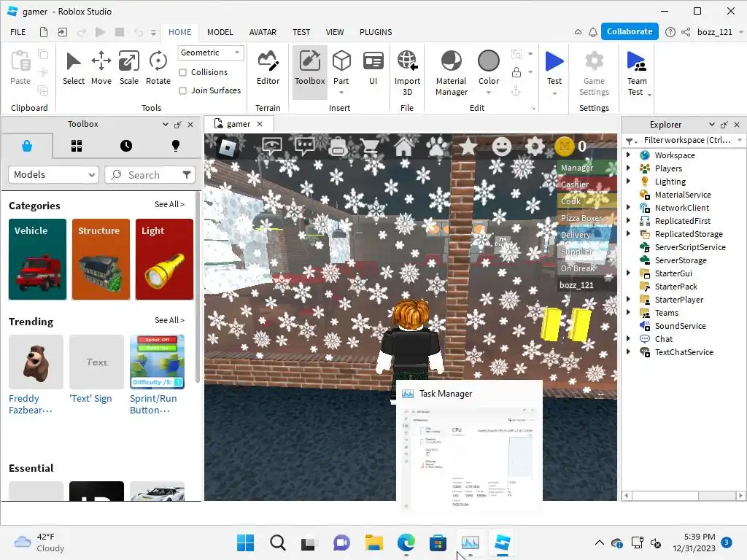
Task: Click the Collaborate button
Action: click(630, 31)
